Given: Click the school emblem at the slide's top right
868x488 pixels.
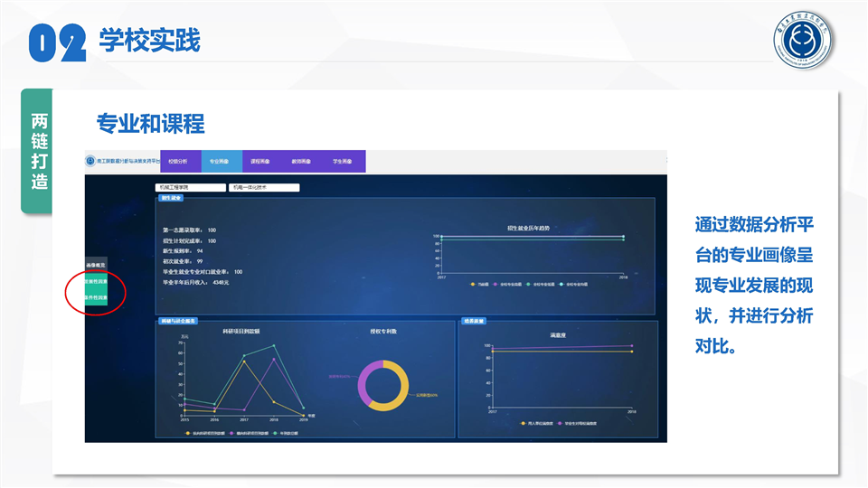Looking at the screenshot, I should point(803,40).
